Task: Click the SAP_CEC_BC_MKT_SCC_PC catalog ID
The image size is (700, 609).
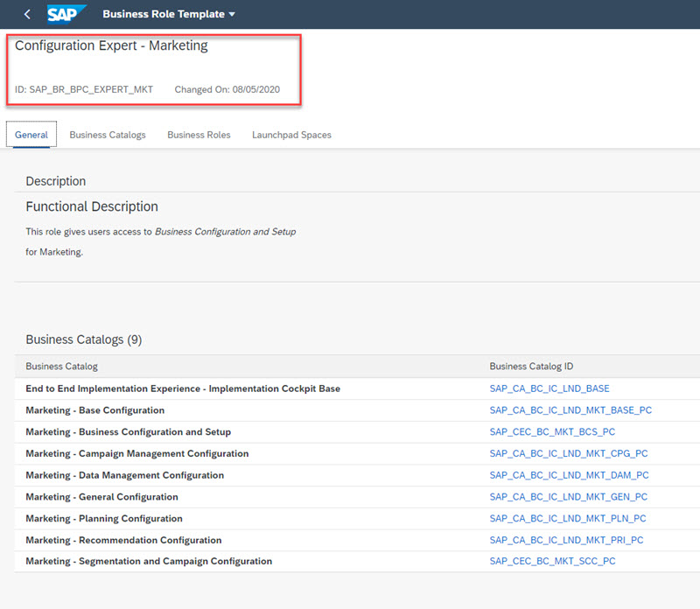Action: click(x=552, y=561)
